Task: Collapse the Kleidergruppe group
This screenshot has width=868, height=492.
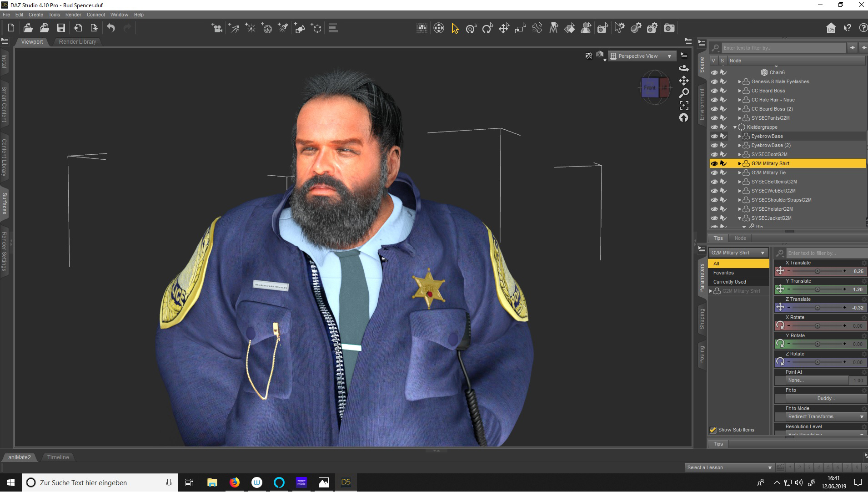Action: [x=735, y=127]
